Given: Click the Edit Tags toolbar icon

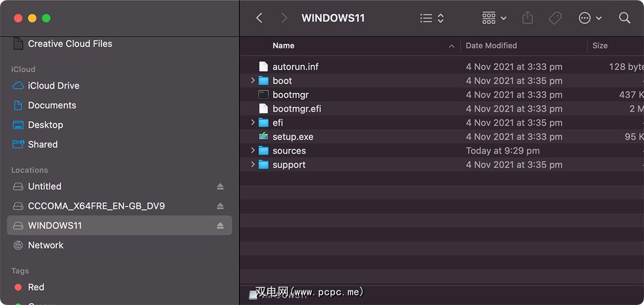Looking at the screenshot, I should click(555, 18).
